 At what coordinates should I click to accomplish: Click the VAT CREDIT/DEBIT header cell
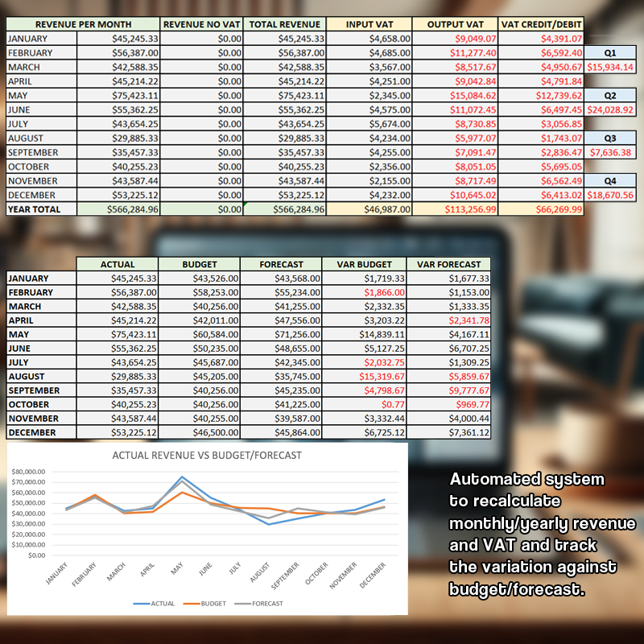541,24
